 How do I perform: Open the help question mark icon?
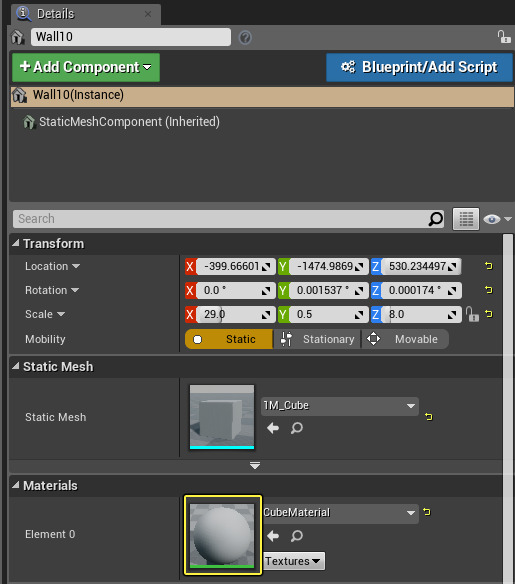pos(245,38)
